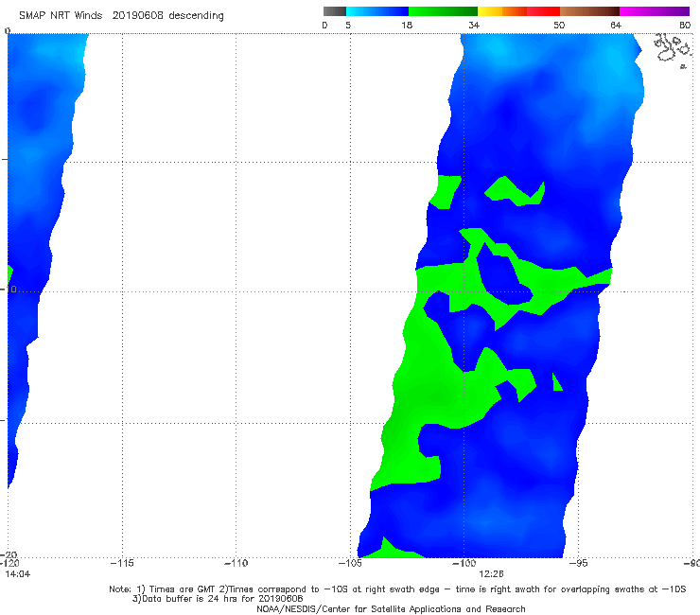Click the title "SMAP NRT Winds 20190608 descending"

pyautogui.click(x=121, y=16)
